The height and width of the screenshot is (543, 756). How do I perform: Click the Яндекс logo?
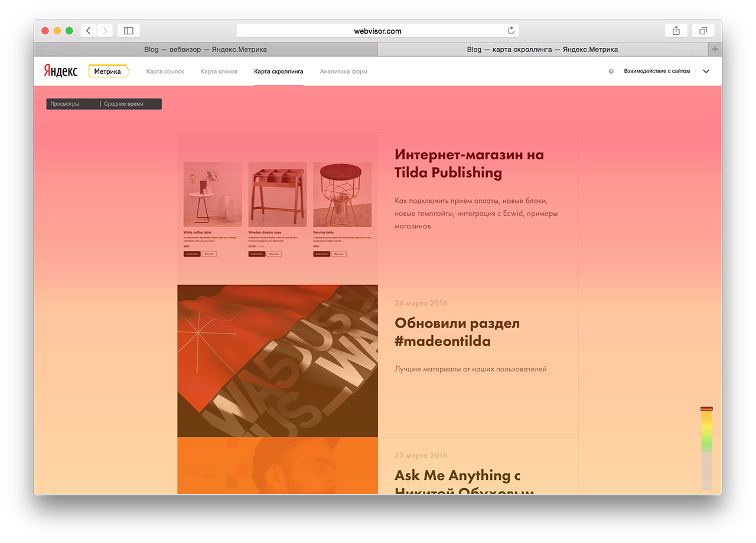pyautogui.click(x=60, y=71)
